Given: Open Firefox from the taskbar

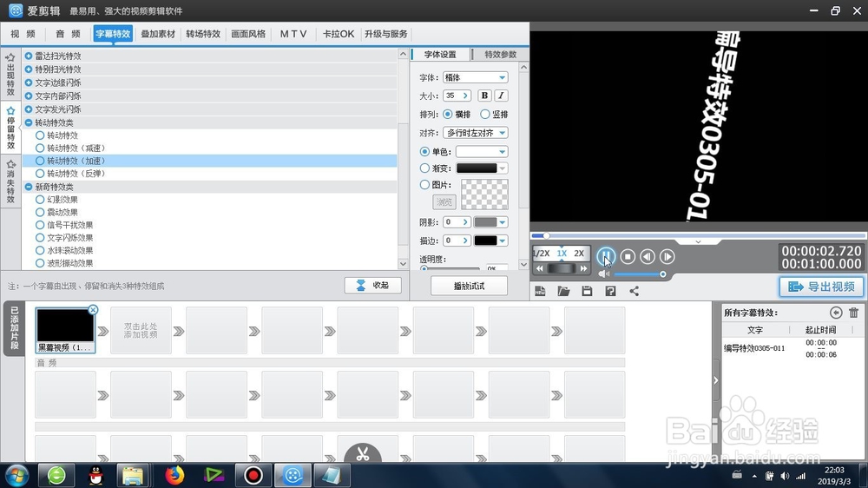Looking at the screenshot, I should 174,475.
